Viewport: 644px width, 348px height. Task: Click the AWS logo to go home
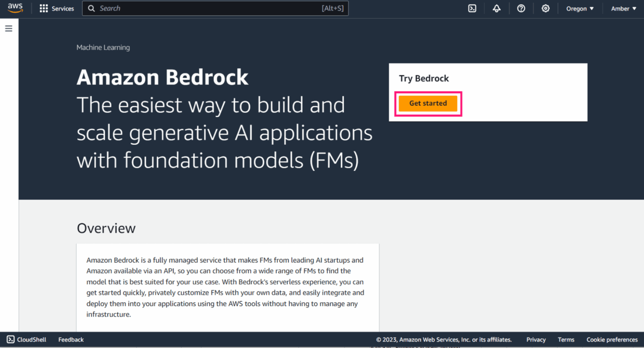point(15,8)
